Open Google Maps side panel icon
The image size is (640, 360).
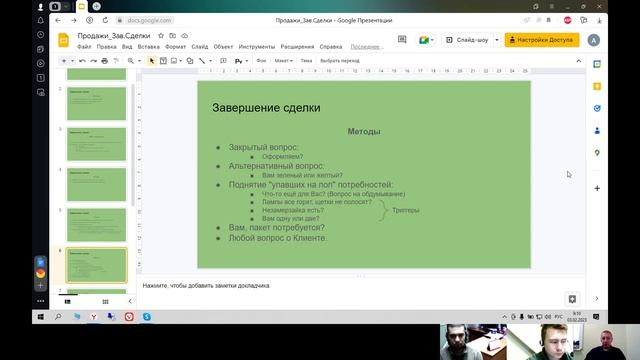click(x=597, y=153)
